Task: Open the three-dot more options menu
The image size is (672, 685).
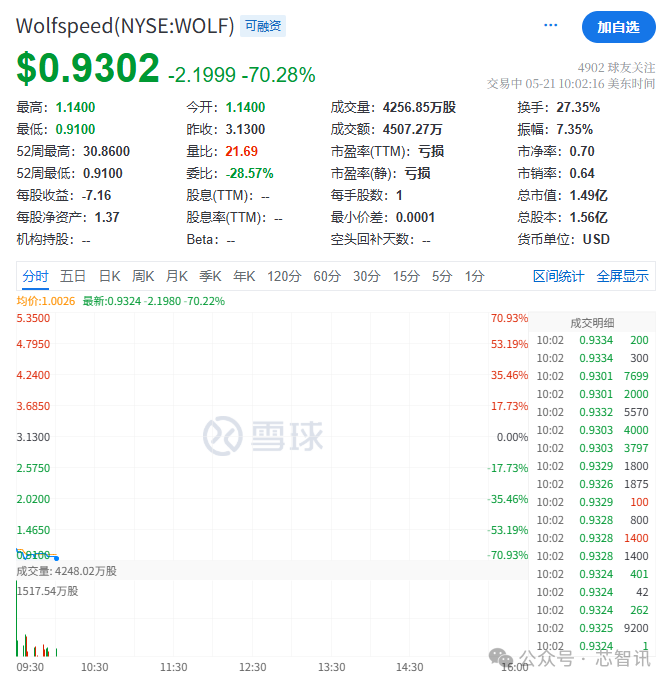Action: pos(551,25)
